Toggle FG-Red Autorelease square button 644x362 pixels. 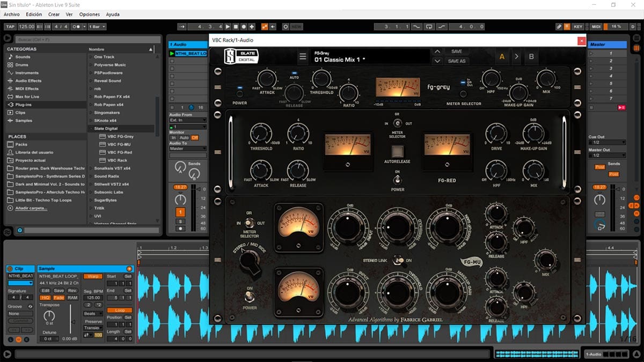coord(398,151)
